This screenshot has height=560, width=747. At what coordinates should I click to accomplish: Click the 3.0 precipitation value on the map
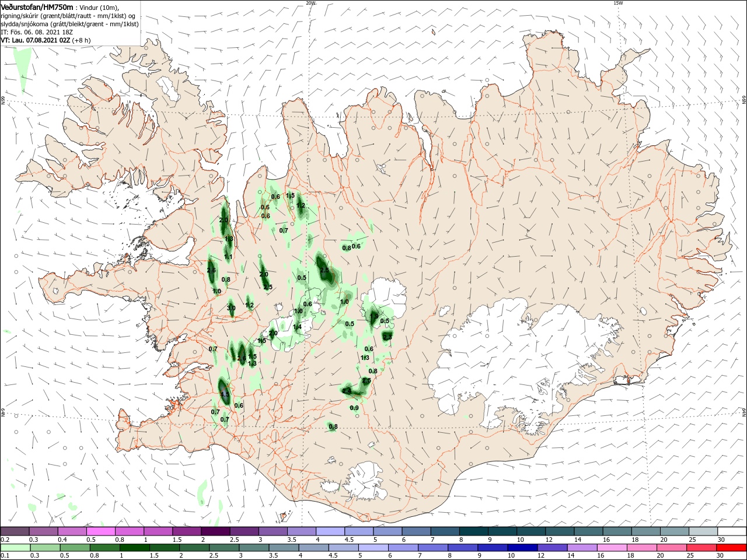click(x=231, y=308)
